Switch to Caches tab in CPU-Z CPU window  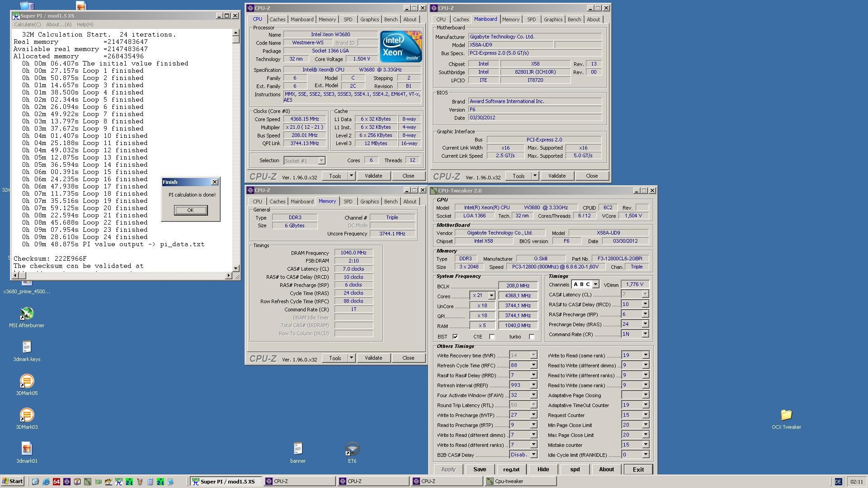[277, 19]
